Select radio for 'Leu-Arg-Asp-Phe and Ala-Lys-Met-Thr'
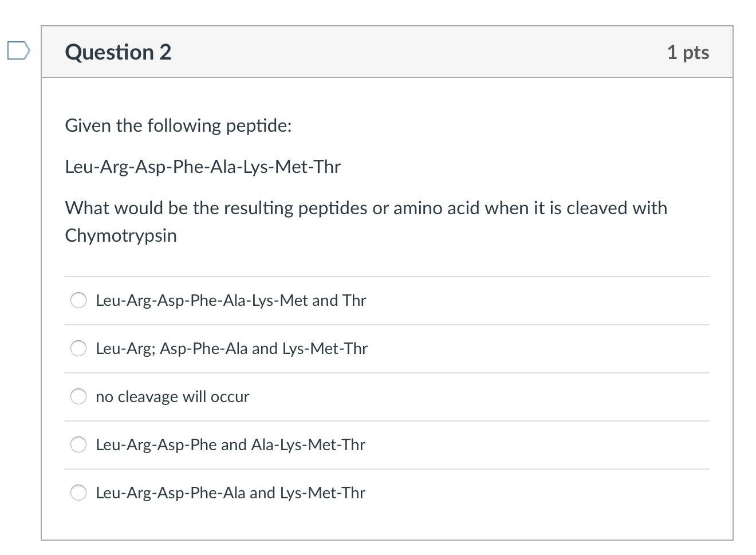756x555 pixels. [78, 444]
